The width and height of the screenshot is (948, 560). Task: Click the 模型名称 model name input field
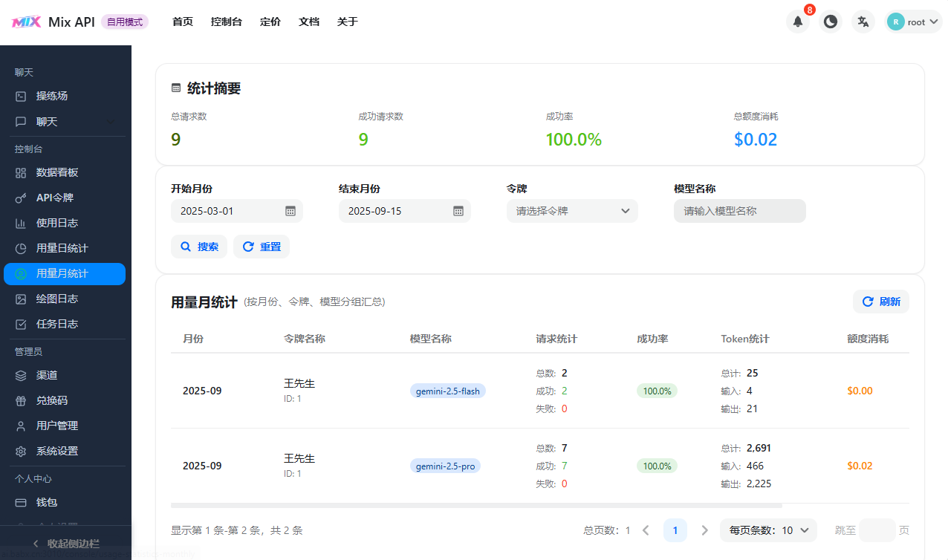(739, 211)
